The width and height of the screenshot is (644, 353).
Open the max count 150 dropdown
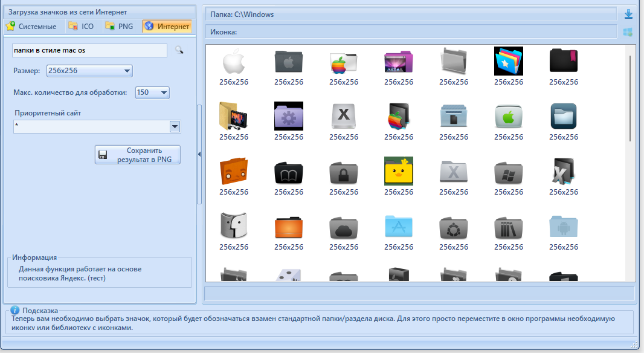coord(152,92)
